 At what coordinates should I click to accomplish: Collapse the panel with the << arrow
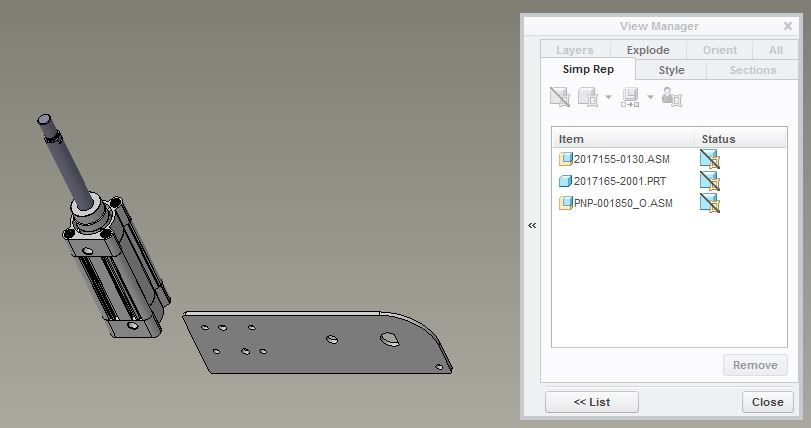[532, 225]
